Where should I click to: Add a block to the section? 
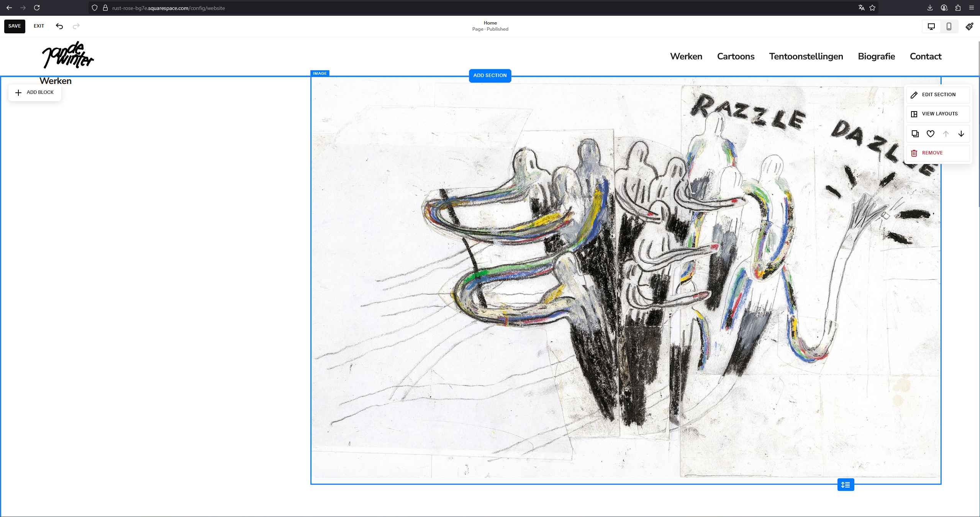coord(35,92)
